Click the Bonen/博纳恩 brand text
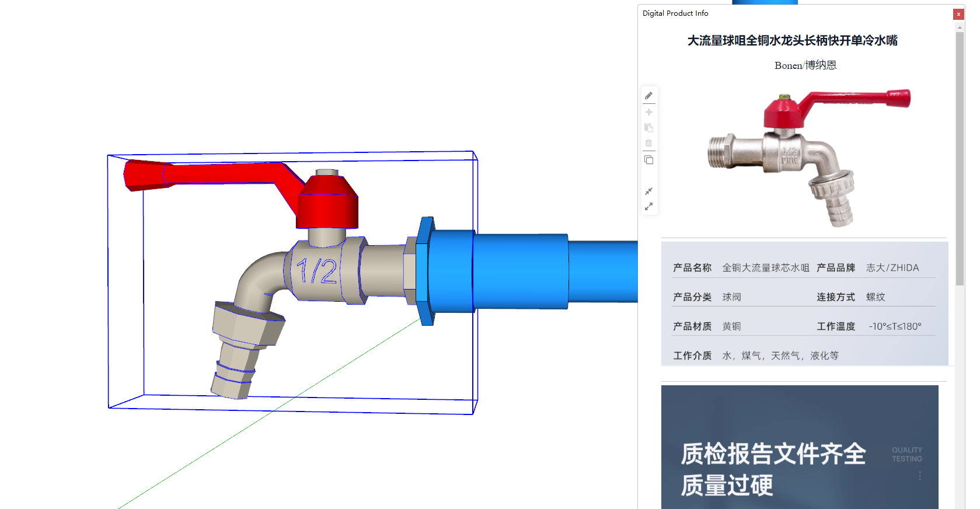The image size is (980, 509). (805, 65)
